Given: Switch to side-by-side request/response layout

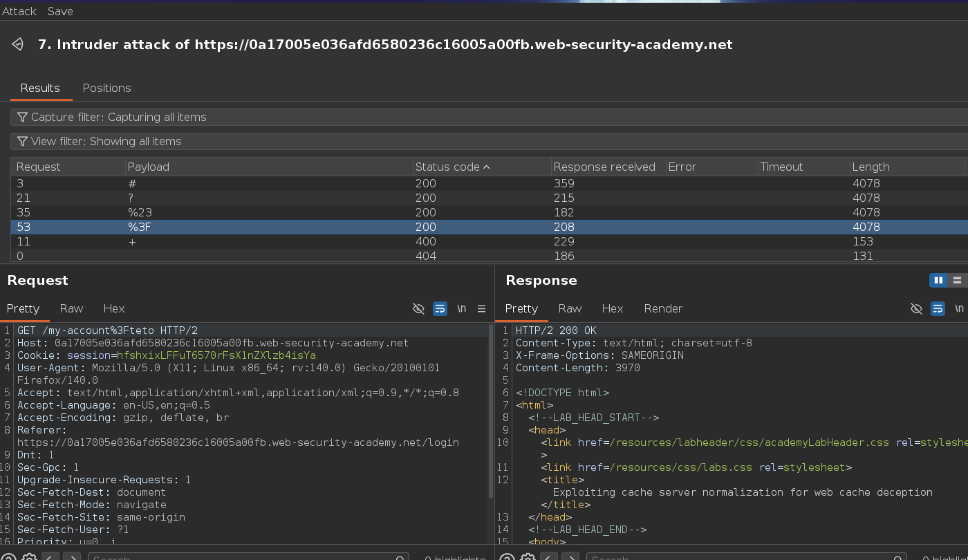Looking at the screenshot, I should point(938,280).
